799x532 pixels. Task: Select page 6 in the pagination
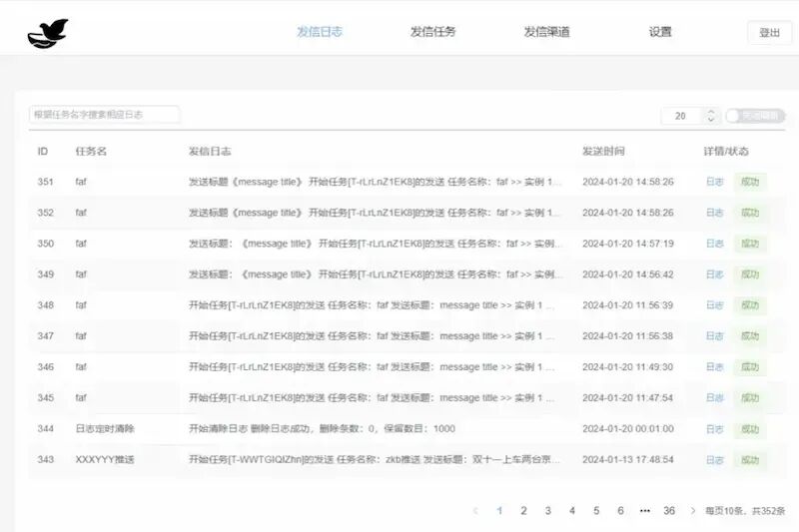pos(620,511)
